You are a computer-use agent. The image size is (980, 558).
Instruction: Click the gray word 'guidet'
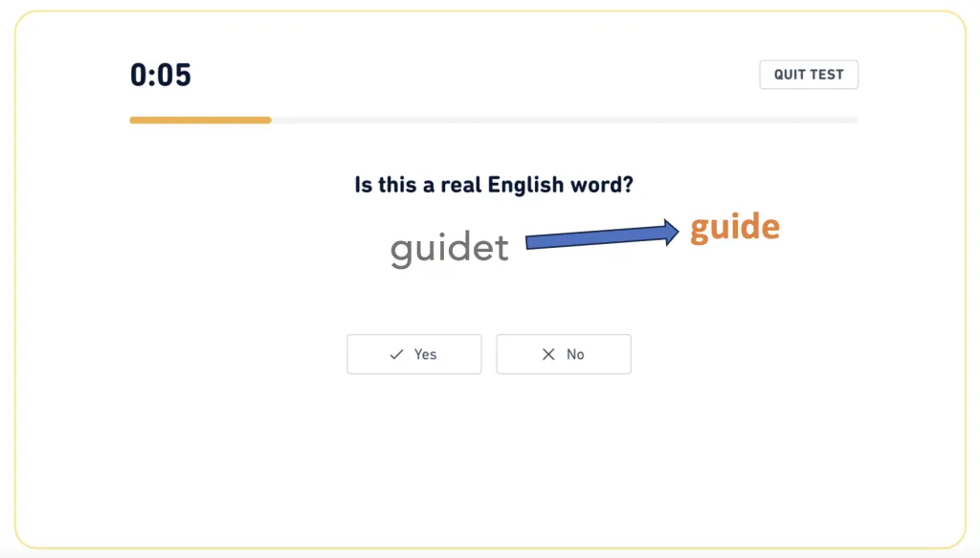448,248
